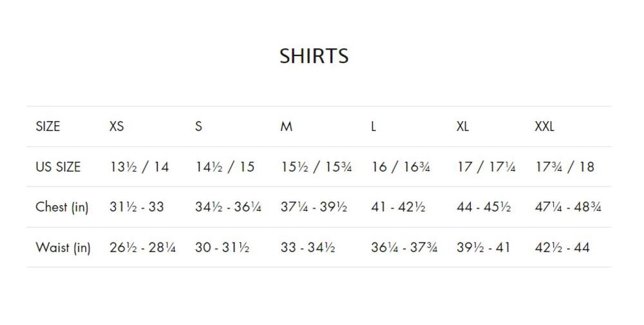Click the M size column header

(287, 126)
